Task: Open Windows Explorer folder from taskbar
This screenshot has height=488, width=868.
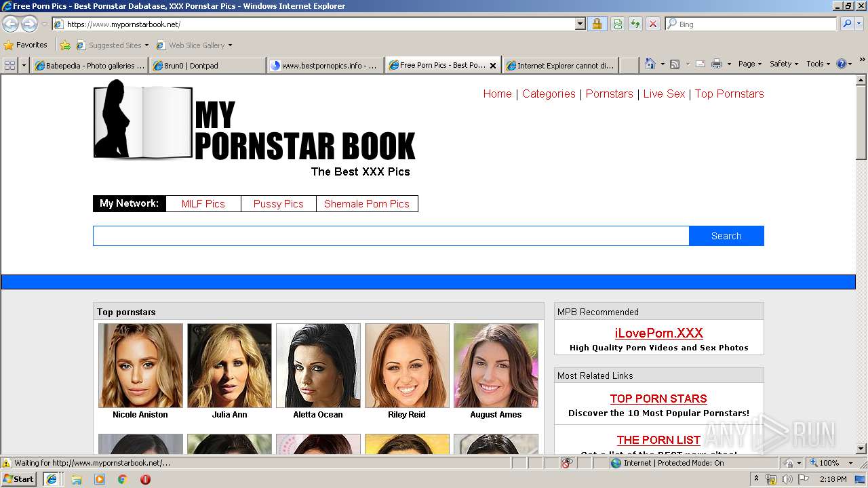Action: pos(77,479)
